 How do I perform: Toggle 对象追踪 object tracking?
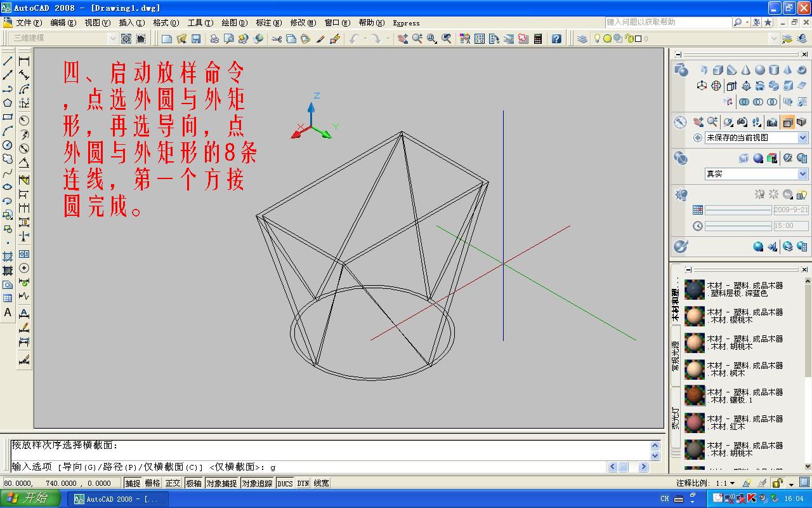point(257,483)
